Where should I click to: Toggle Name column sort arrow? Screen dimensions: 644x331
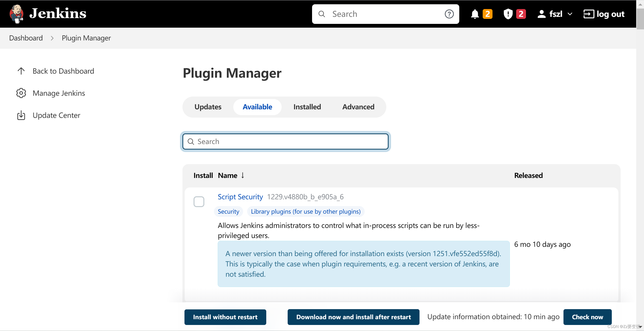(243, 175)
